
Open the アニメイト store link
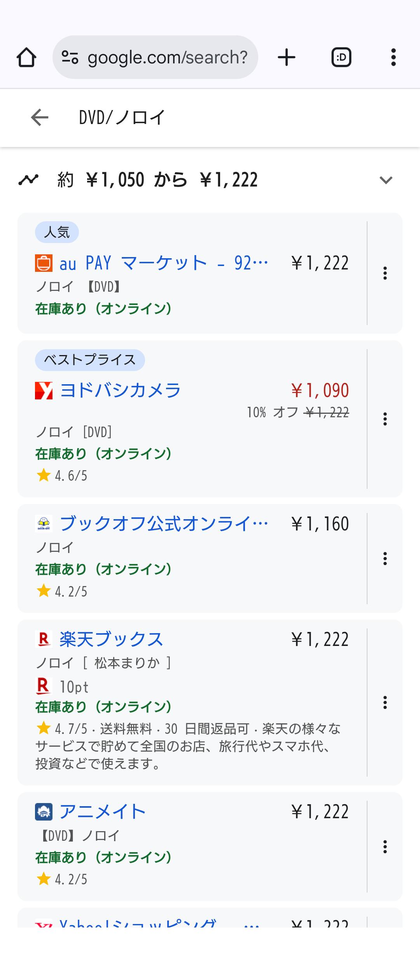[x=103, y=812]
